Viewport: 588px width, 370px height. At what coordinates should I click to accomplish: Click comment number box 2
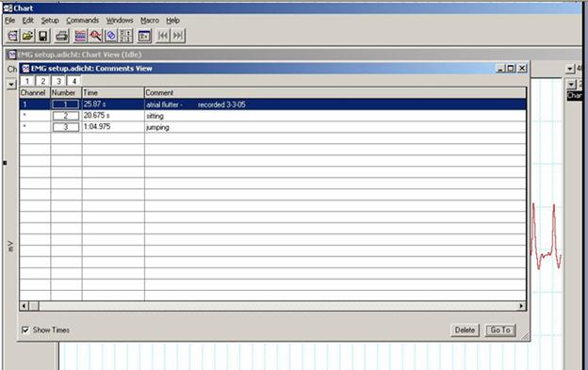click(66, 116)
